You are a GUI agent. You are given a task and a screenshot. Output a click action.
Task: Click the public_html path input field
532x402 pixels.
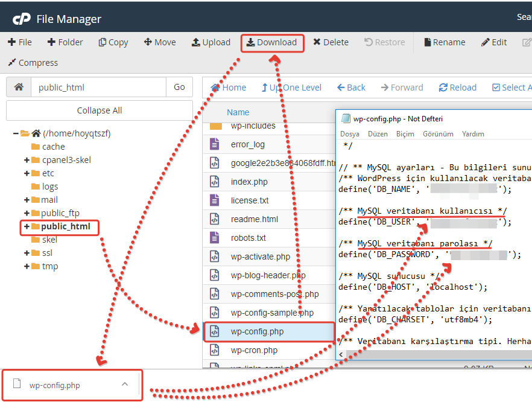coord(98,87)
